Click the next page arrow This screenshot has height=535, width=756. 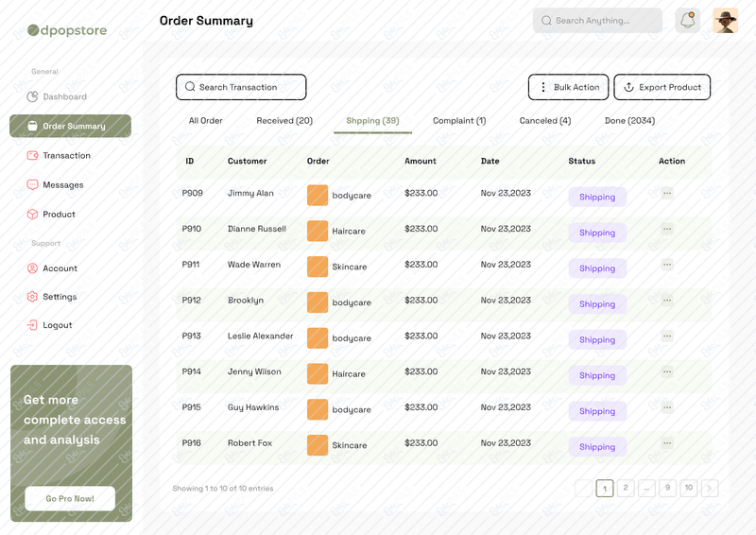710,488
